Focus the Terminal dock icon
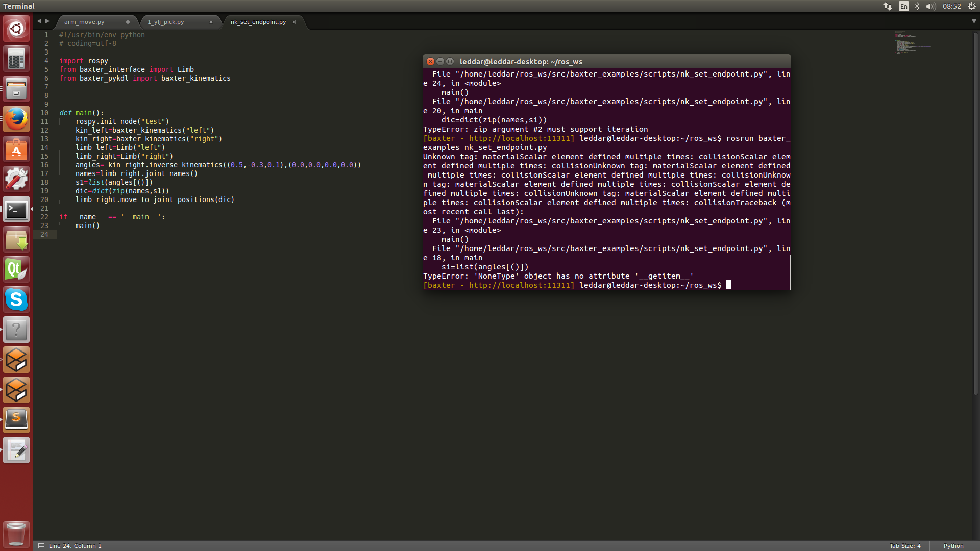The image size is (980, 551). click(16, 209)
